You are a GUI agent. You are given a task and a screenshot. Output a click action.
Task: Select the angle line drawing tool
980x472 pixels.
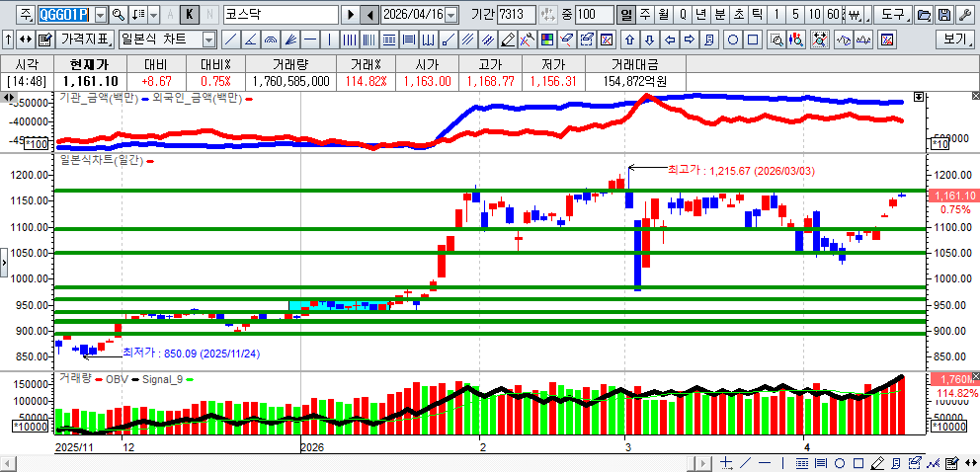point(251,39)
